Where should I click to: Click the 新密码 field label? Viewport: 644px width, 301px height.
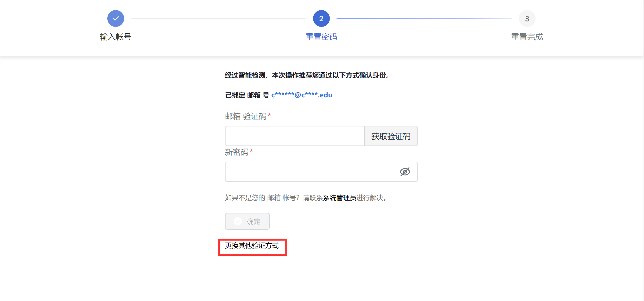(x=236, y=152)
